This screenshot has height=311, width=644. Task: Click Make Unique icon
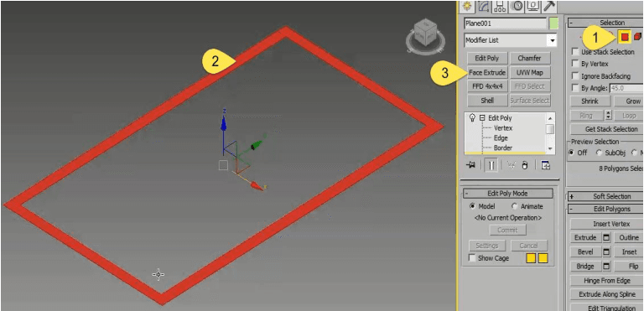tap(512, 165)
